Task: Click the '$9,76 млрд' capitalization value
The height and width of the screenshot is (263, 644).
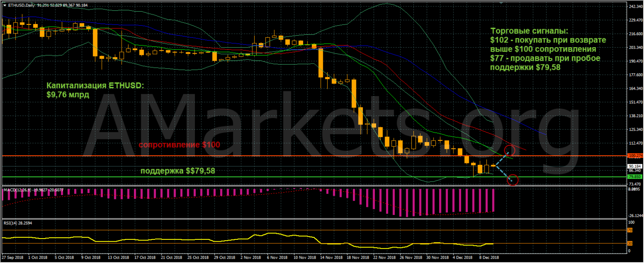Action: [x=68, y=95]
